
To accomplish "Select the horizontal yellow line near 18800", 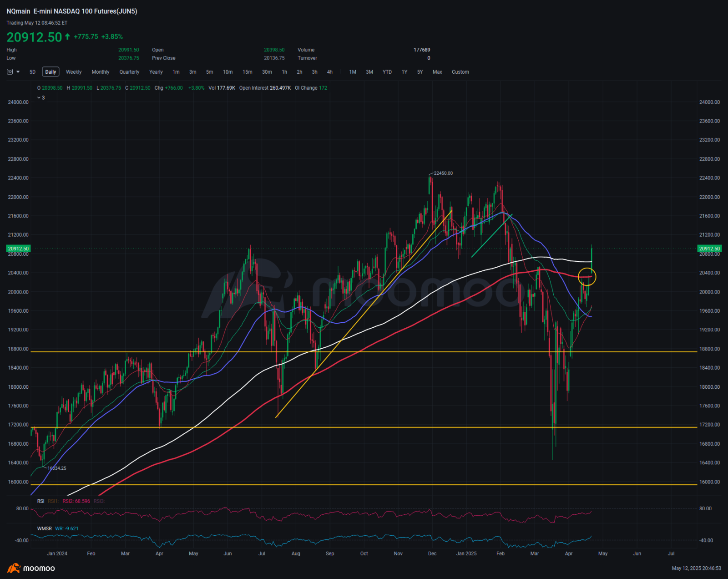I will pyautogui.click(x=182, y=352).
